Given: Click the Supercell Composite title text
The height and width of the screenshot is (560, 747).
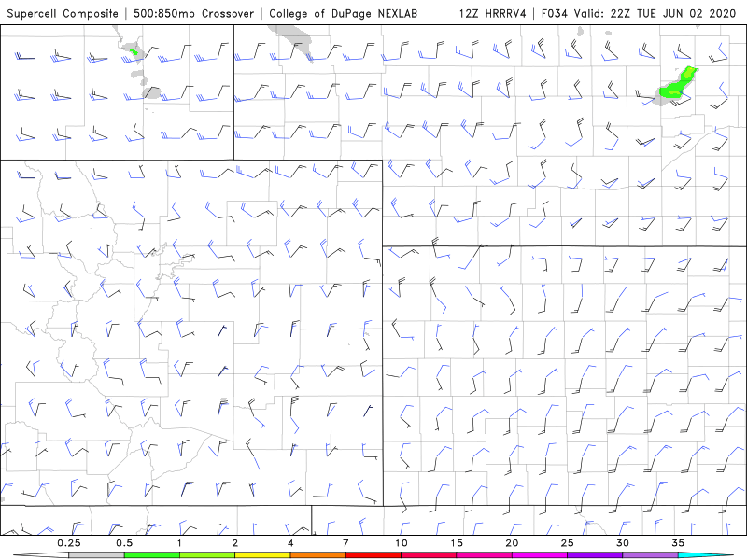Looking at the screenshot, I should [63, 13].
